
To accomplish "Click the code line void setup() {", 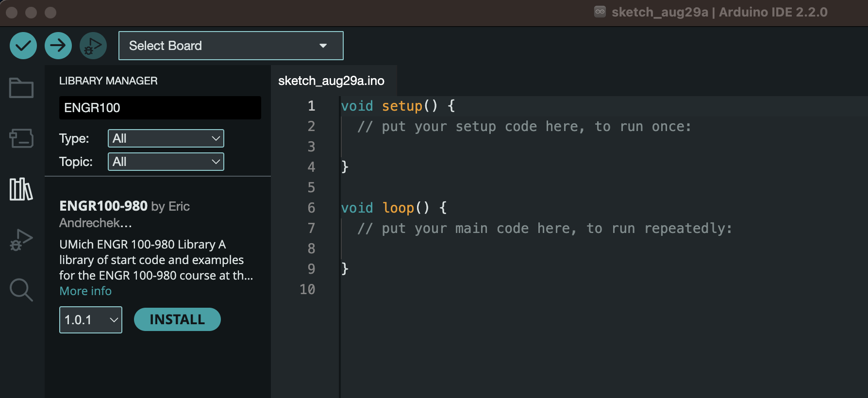I will point(398,106).
